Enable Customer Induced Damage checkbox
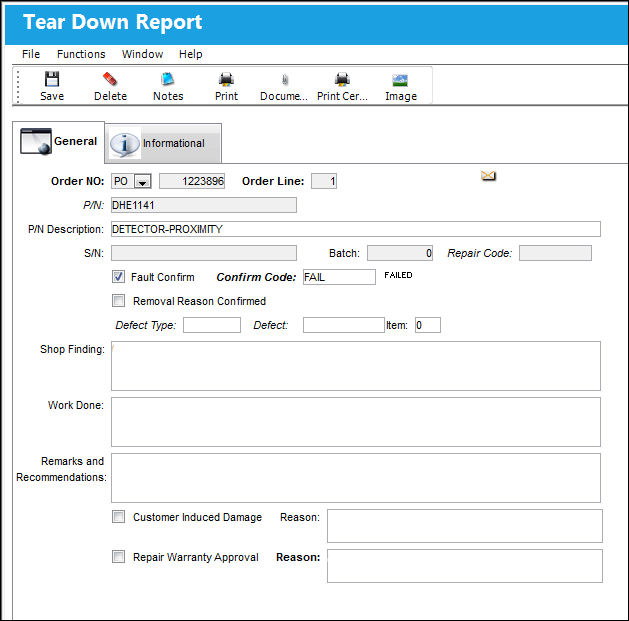Viewport: 629px width, 621px height. pos(118,517)
